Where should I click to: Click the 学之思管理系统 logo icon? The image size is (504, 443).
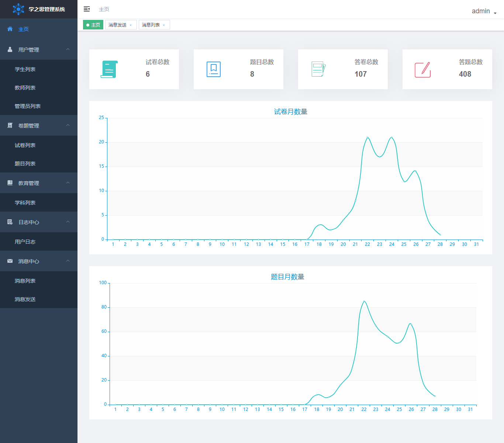click(x=18, y=9)
